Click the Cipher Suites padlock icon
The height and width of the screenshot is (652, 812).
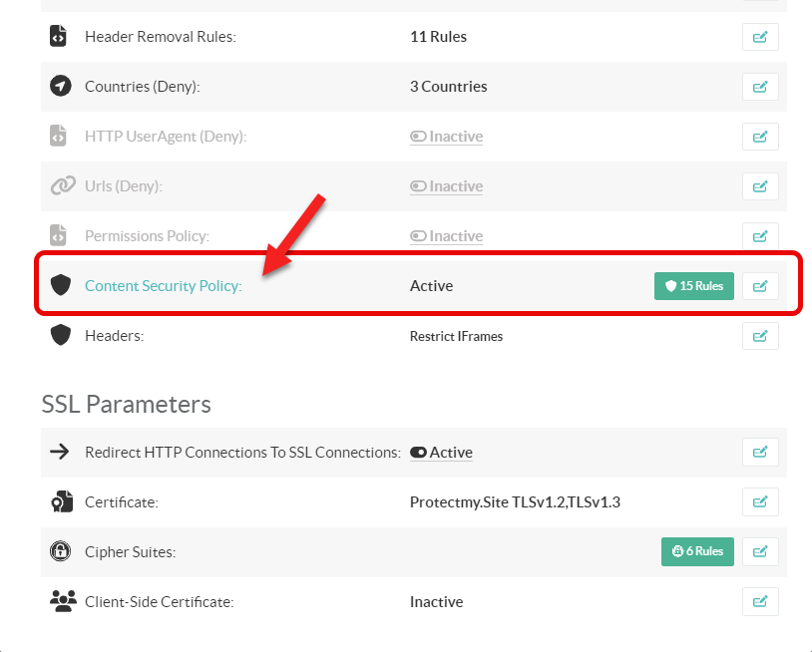tap(61, 551)
